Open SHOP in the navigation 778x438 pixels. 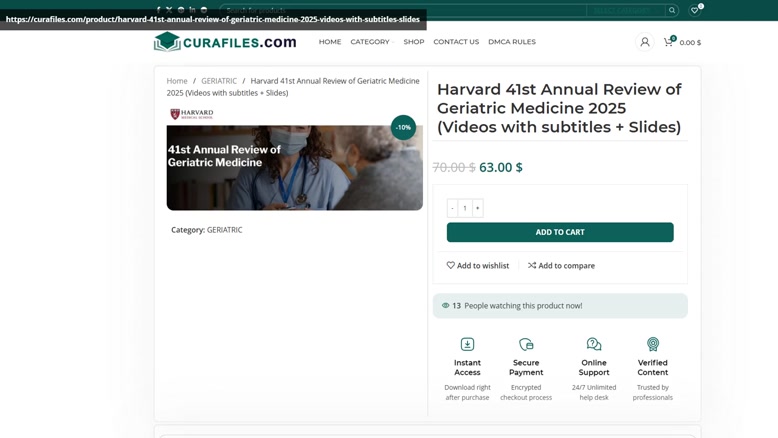[414, 42]
